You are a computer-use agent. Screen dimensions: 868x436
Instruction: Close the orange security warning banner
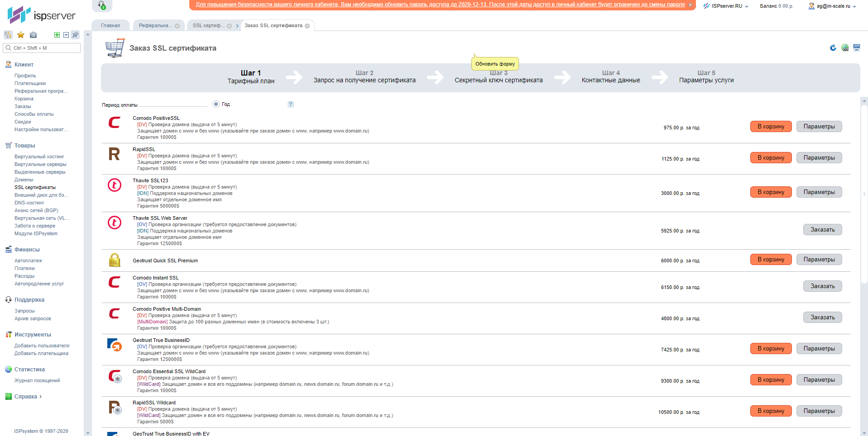tap(690, 5)
